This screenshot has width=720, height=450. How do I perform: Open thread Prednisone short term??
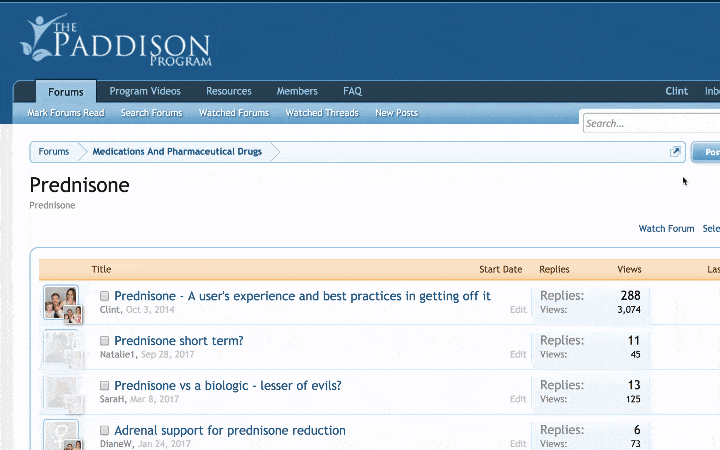click(179, 341)
